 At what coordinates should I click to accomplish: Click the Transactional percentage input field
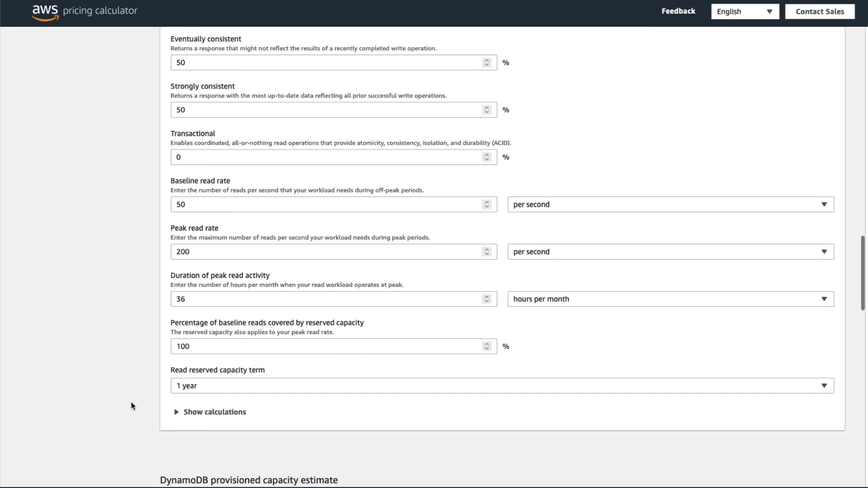click(x=325, y=157)
